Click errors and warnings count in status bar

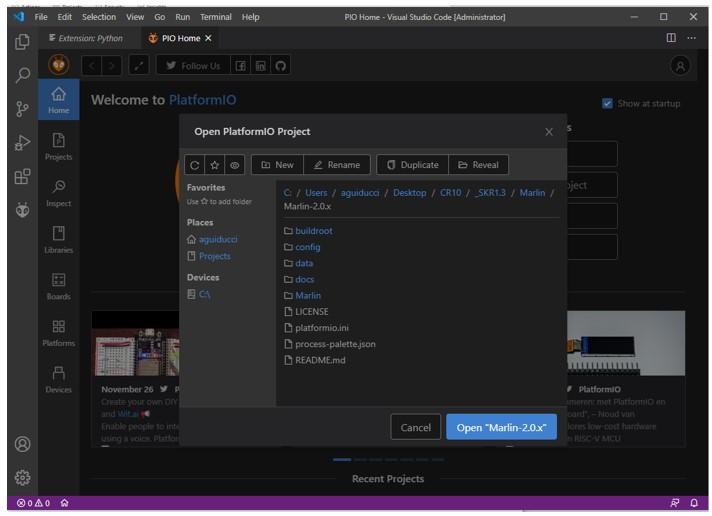click(x=34, y=503)
